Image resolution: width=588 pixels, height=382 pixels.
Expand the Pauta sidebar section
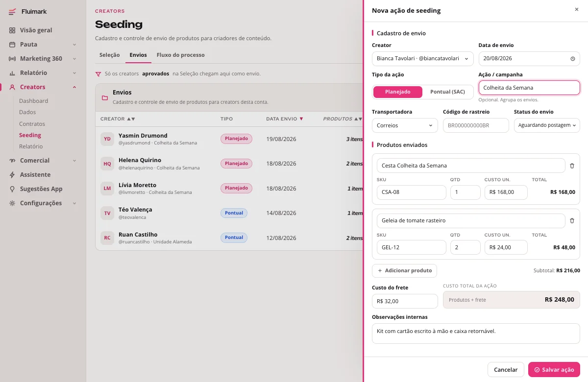click(x=74, y=45)
